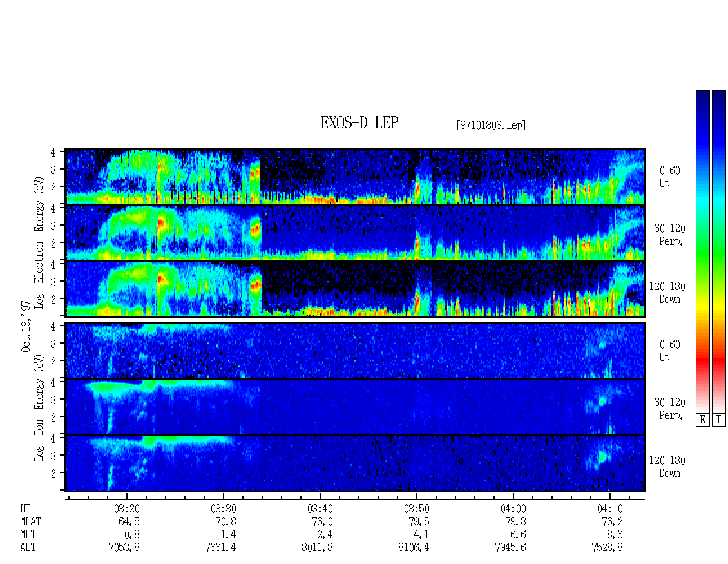Viewport: 728px width, 564px height.
Task: Click the electron 0-60 Up pitch angle label
Action: 669,177
